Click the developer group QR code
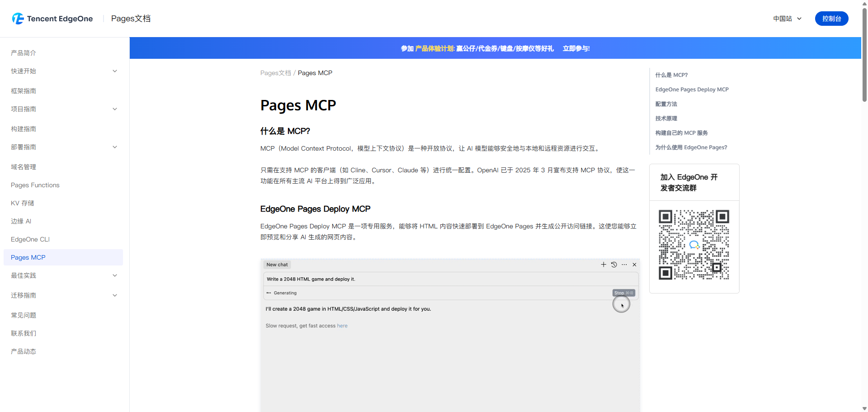The image size is (868, 412). pyautogui.click(x=694, y=245)
